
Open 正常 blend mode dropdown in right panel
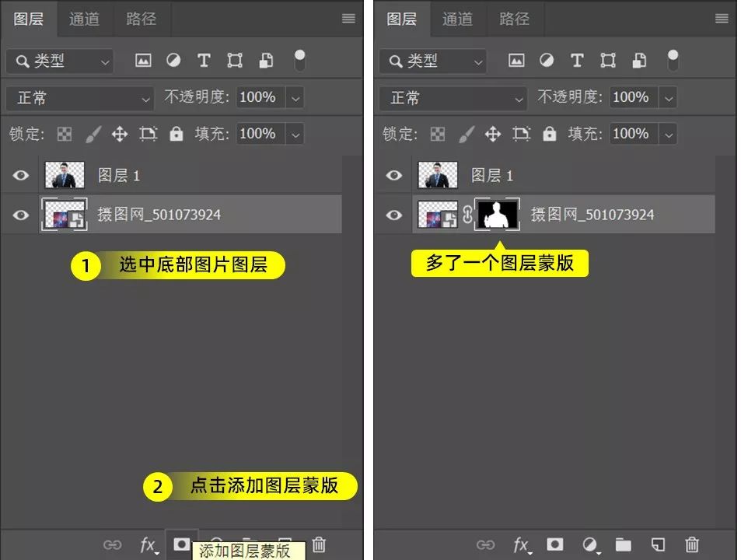pyautogui.click(x=453, y=98)
